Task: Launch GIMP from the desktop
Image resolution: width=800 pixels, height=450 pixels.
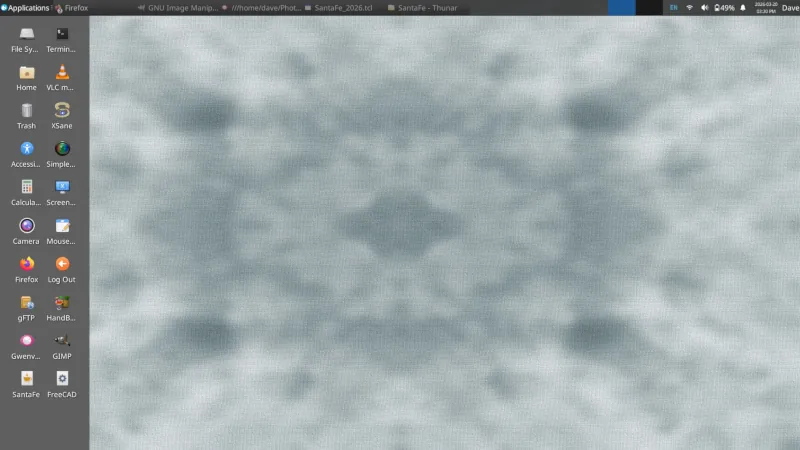Action: click(62, 341)
